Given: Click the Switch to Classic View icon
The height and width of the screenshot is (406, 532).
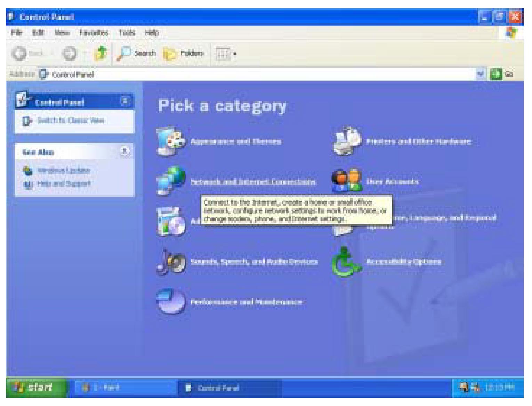Looking at the screenshot, I should coord(27,121).
